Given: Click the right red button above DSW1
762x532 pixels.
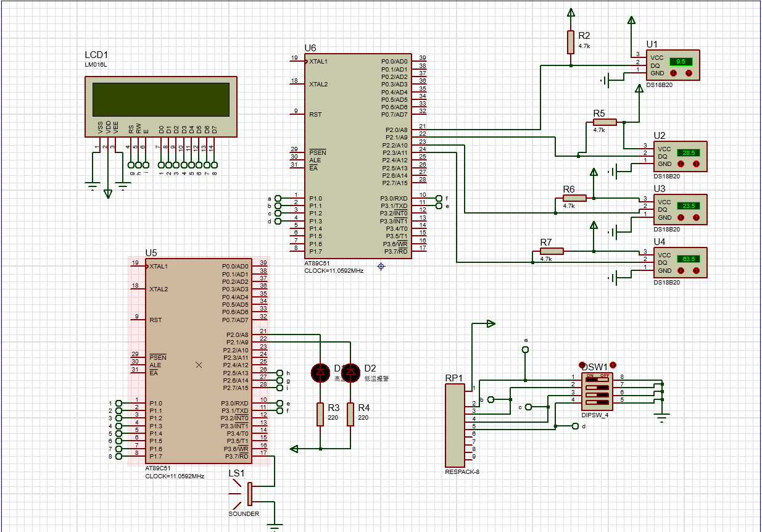Looking at the screenshot, I should (613, 365).
